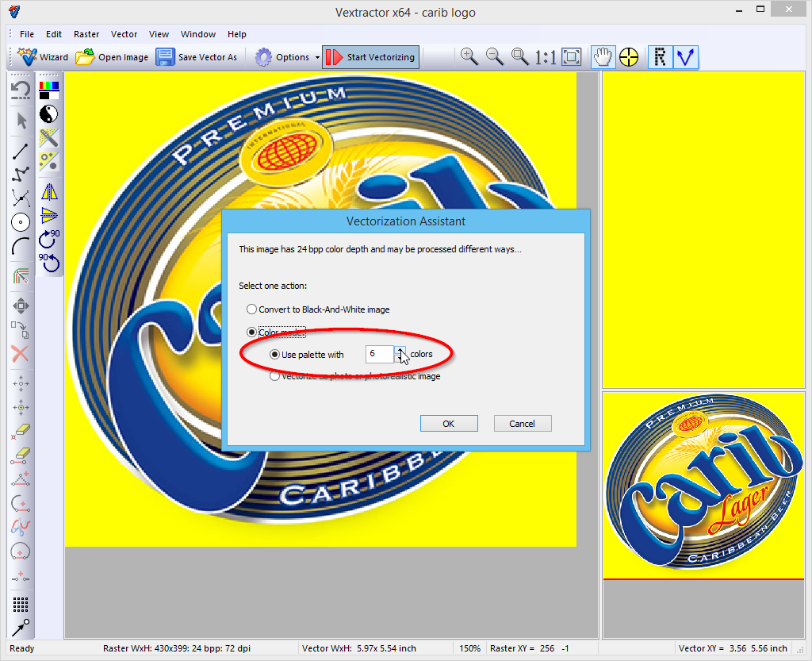Cancel the Vectorization Assistant dialog
The height and width of the screenshot is (661, 812).
coord(522,423)
